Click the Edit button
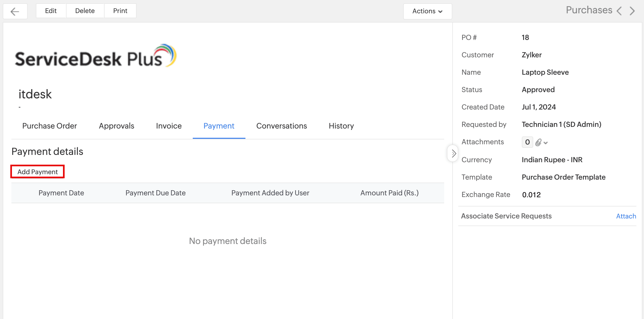Viewport: 644px width, 319px height. (x=51, y=11)
